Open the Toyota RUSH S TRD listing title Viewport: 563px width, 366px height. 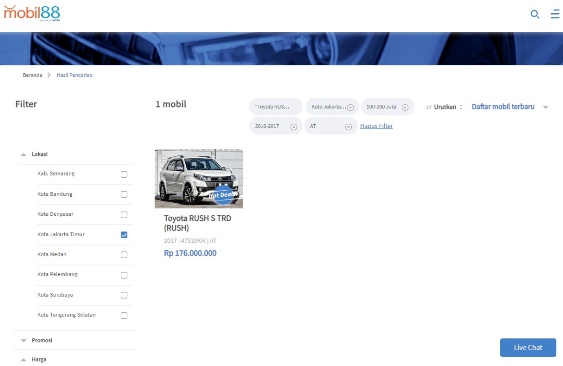point(197,223)
